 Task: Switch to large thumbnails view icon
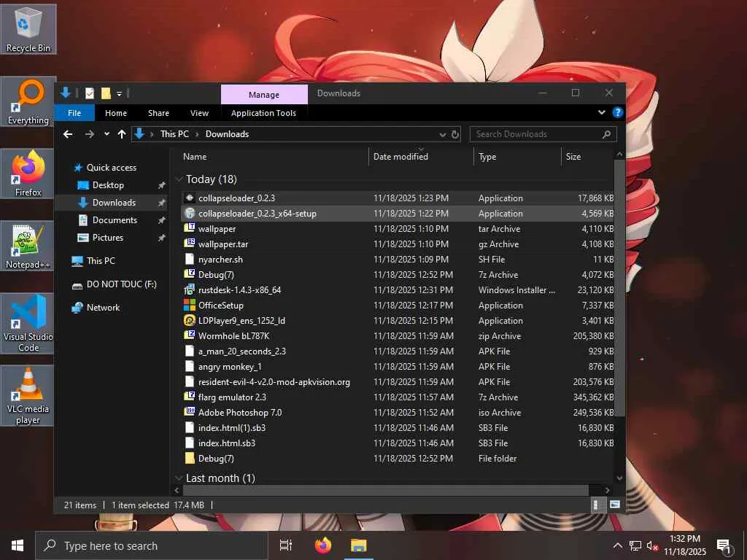614,505
